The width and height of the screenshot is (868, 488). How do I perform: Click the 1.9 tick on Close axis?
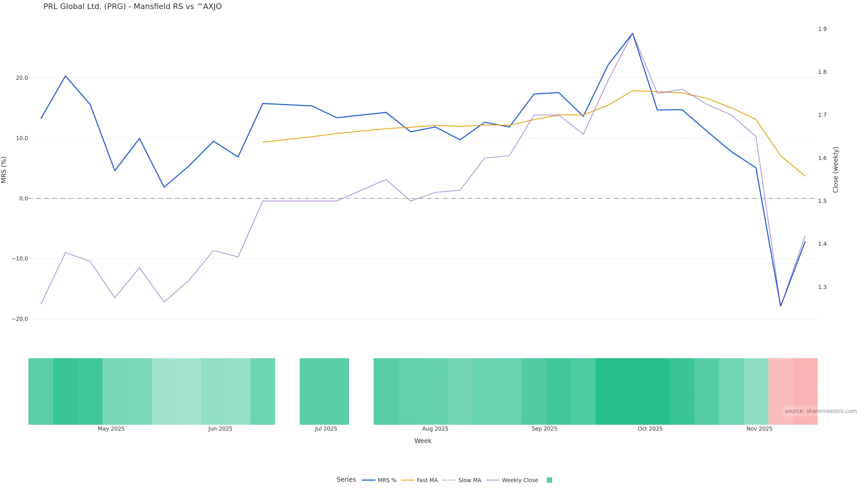[x=822, y=29]
